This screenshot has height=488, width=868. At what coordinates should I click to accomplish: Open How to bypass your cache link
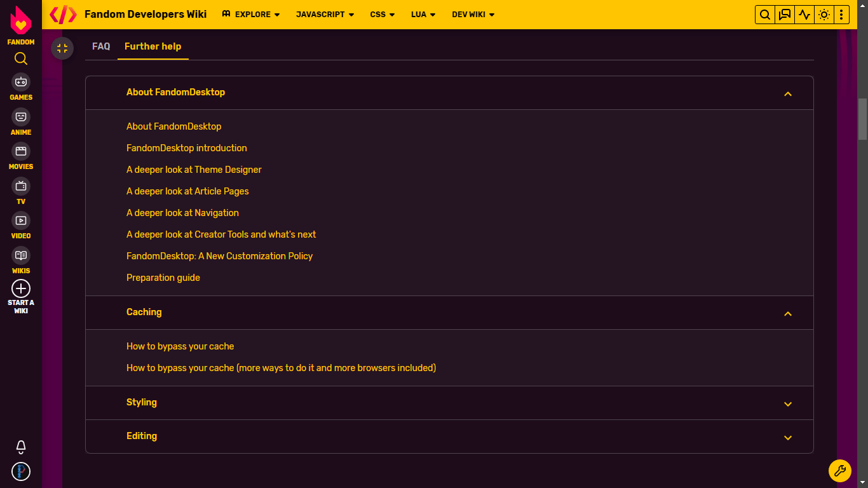click(180, 346)
